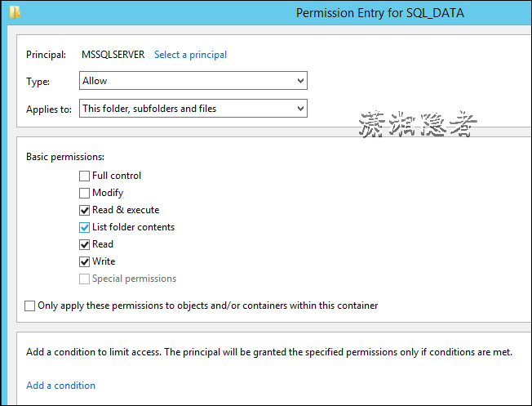Expand the Applies to dropdown arrow
Screen dimensions: 532x406
pos(300,109)
